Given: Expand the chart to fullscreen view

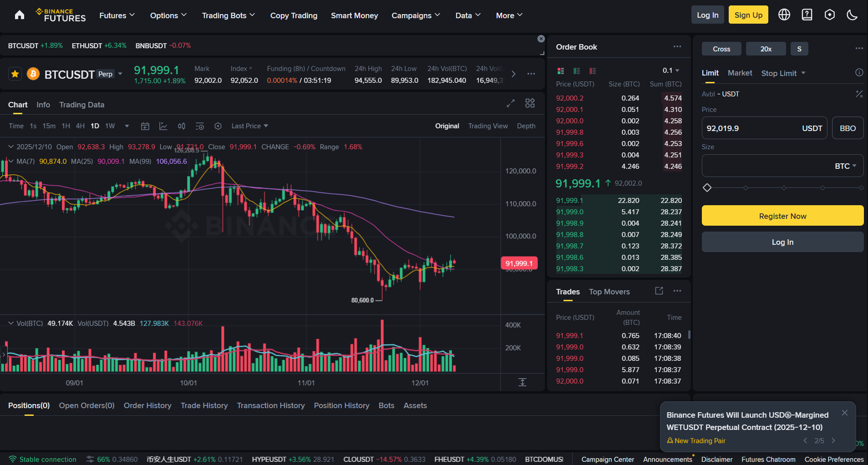Looking at the screenshot, I should 510,103.
